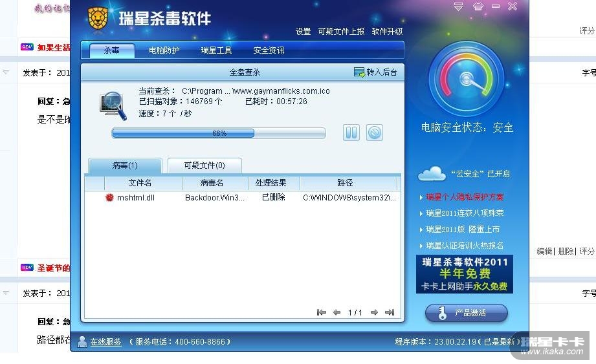Viewport: 596px width, 364px height.
Task: Click the cloud security cloud icon
Action: [x=432, y=174]
